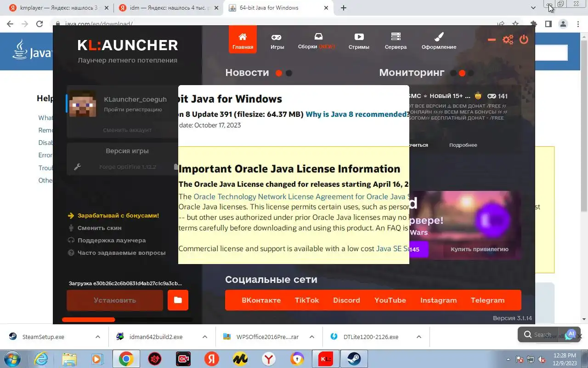Switch to Google Chrome on the taskbar
This screenshot has width=588, height=368.
(126, 359)
